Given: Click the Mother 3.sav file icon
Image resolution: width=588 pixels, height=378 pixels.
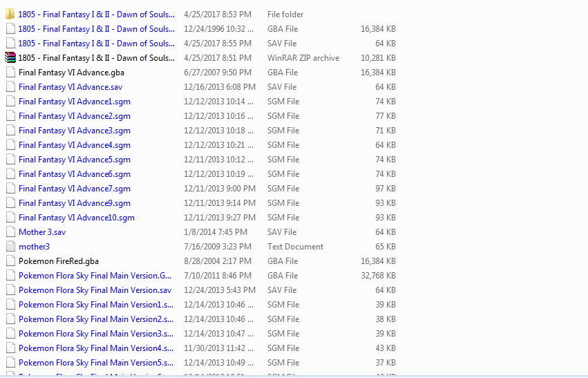Looking at the screenshot, I should [10, 232].
